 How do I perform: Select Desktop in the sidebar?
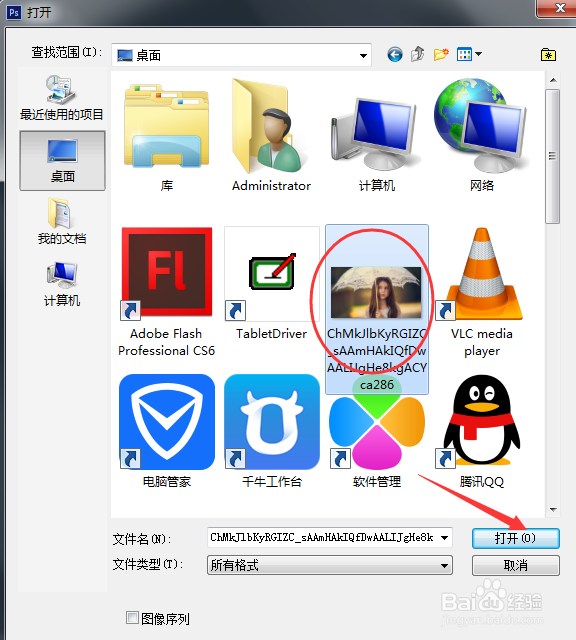pyautogui.click(x=62, y=160)
